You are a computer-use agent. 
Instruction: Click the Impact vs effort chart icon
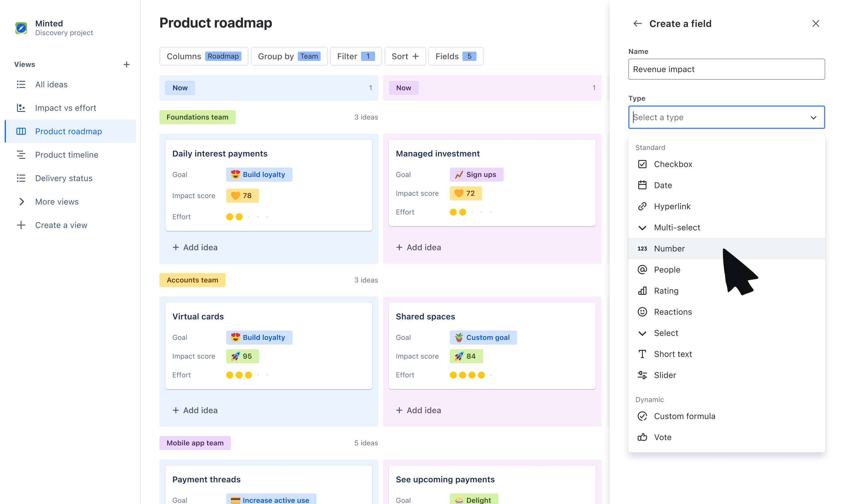point(21,108)
